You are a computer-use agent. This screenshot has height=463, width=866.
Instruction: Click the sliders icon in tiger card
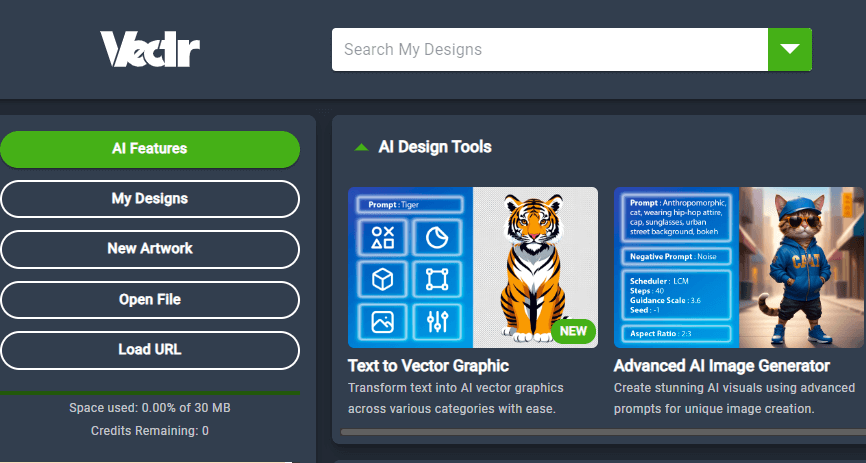click(436, 321)
